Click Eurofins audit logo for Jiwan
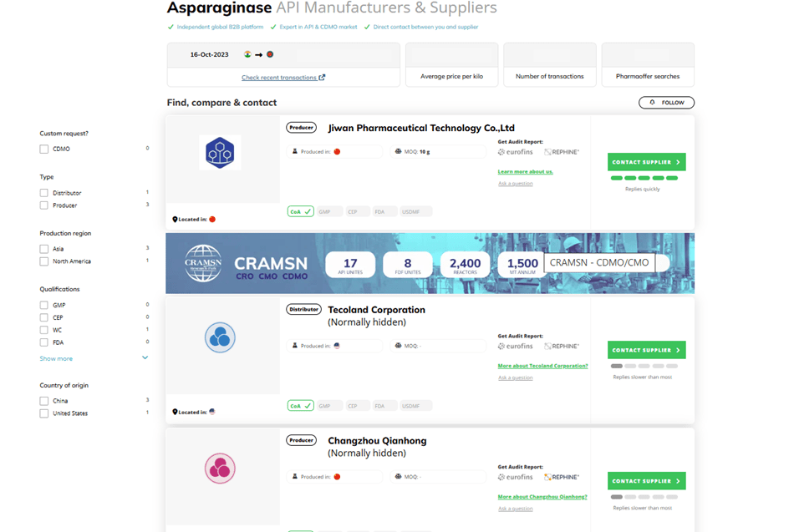This screenshot has width=789, height=532. click(516, 152)
